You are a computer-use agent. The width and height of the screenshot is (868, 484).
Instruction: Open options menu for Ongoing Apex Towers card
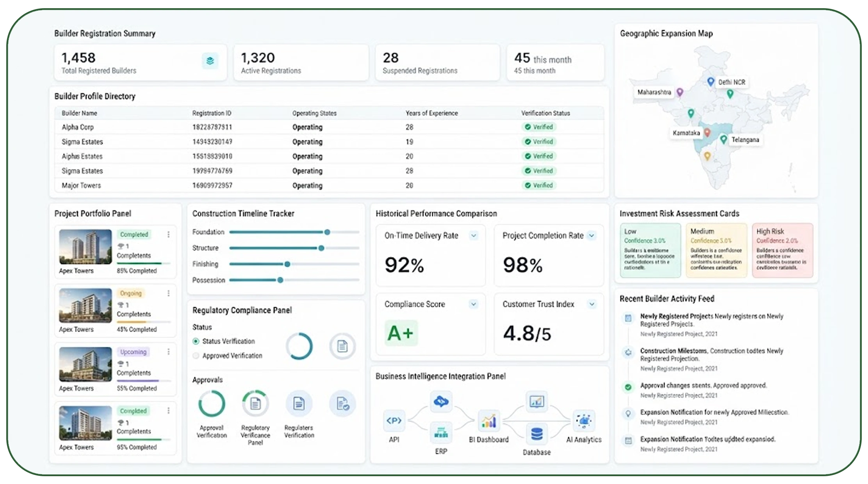(169, 293)
